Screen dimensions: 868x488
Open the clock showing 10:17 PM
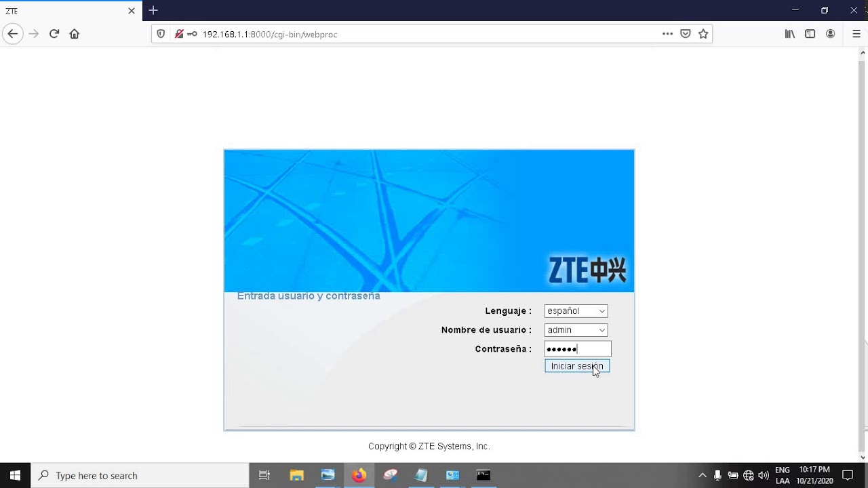(x=814, y=475)
